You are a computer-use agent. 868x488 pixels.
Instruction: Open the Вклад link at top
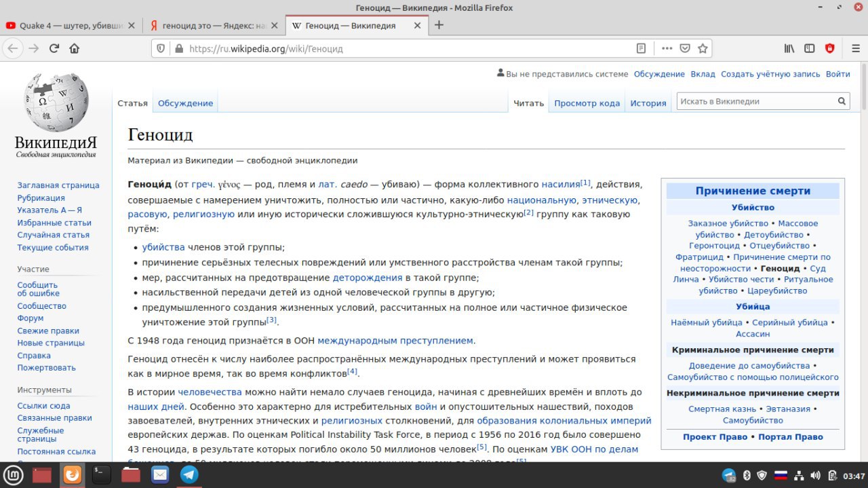point(703,74)
